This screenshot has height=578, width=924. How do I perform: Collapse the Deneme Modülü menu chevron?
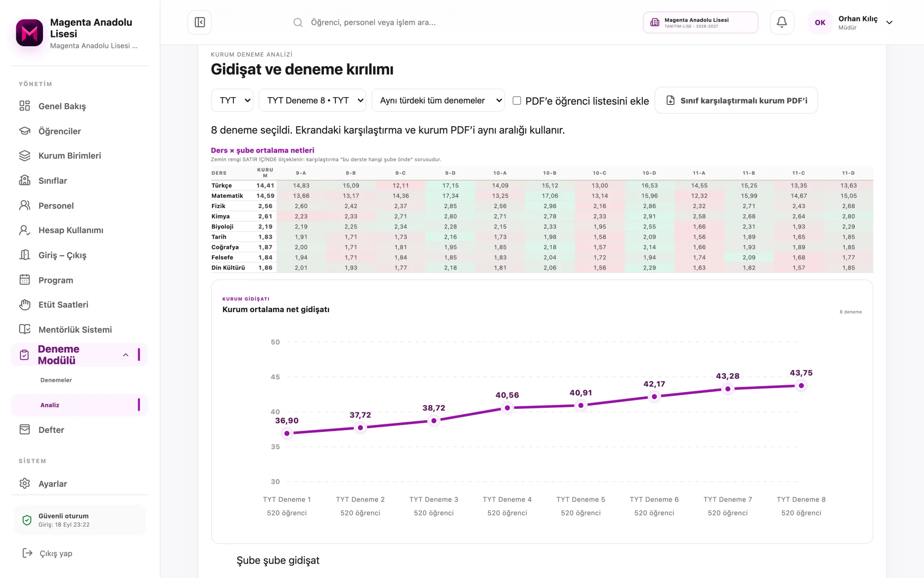pos(126,355)
